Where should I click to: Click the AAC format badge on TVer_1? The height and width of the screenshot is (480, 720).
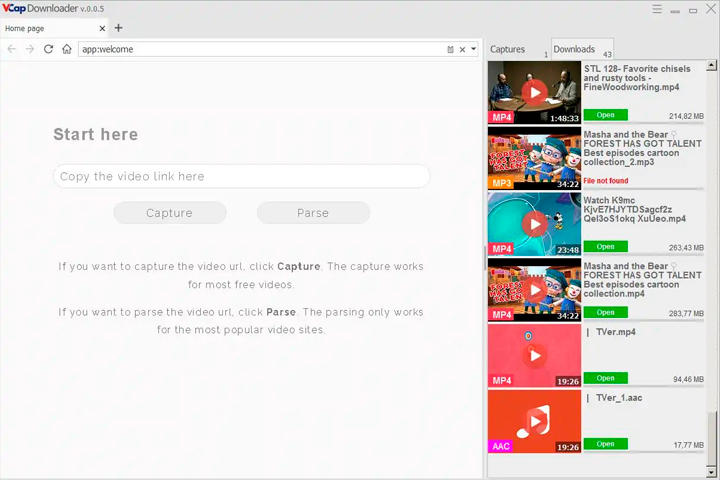[501, 446]
